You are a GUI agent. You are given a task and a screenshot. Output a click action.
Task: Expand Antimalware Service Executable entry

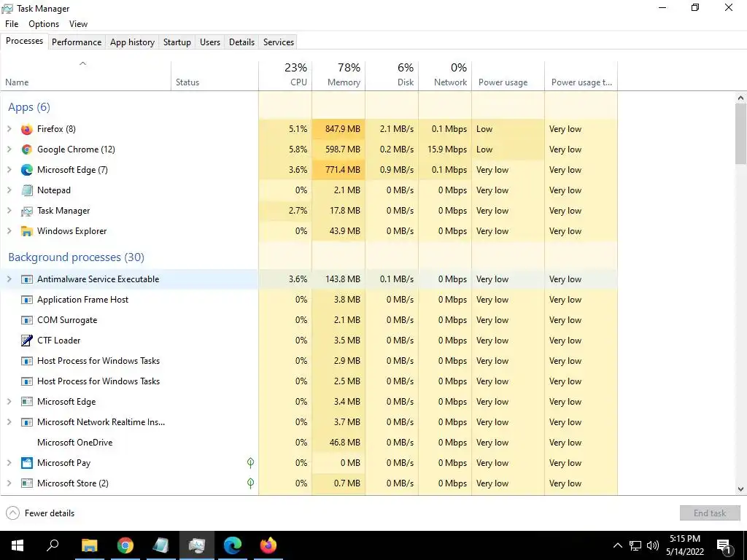click(x=9, y=279)
